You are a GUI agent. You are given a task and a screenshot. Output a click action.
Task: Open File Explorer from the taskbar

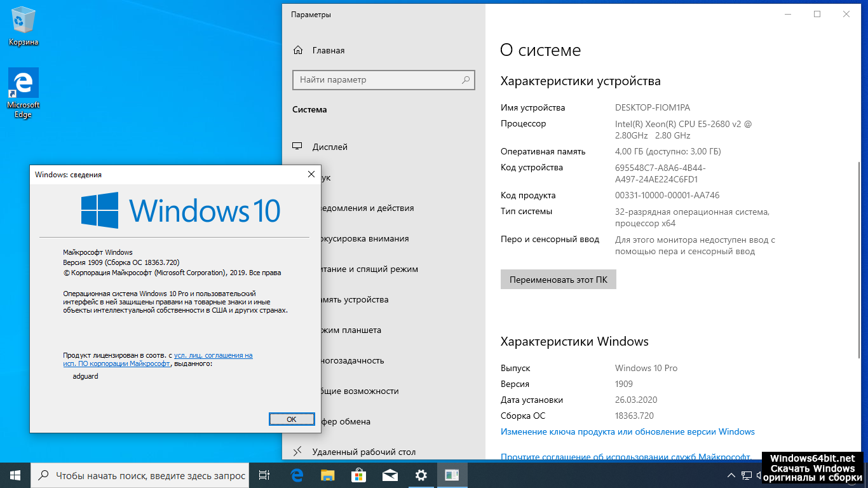pos(327,475)
